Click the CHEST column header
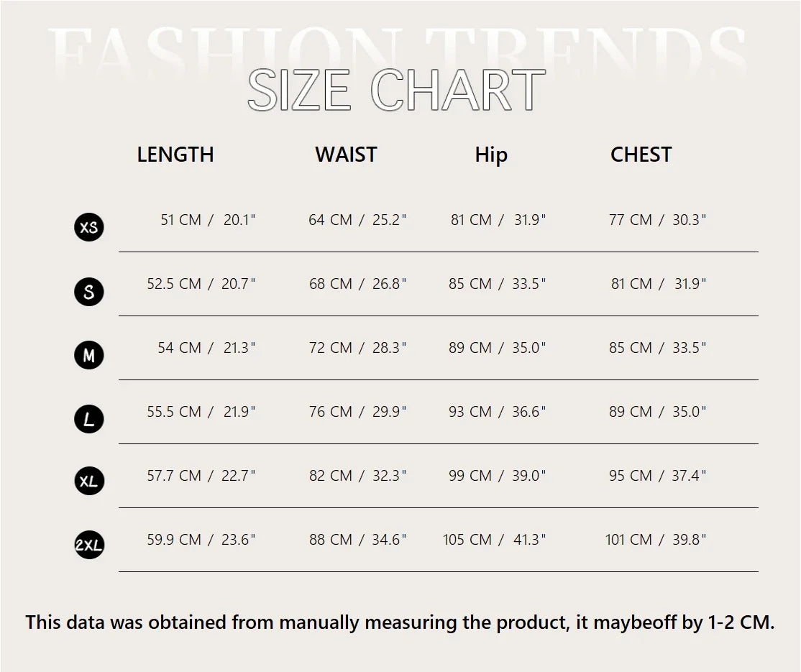The height and width of the screenshot is (672, 801). [641, 155]
